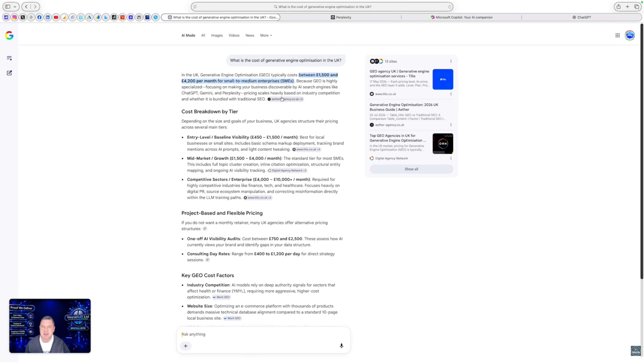The width and height of the screenshot is (644, 362).
Task: Add a new browser tab
Action: pos(628,7)
